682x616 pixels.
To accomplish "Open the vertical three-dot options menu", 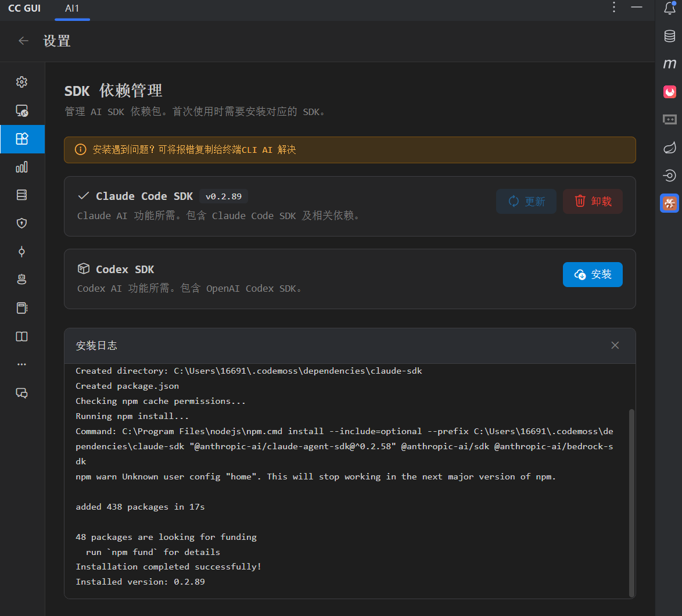I will point(613,7).
